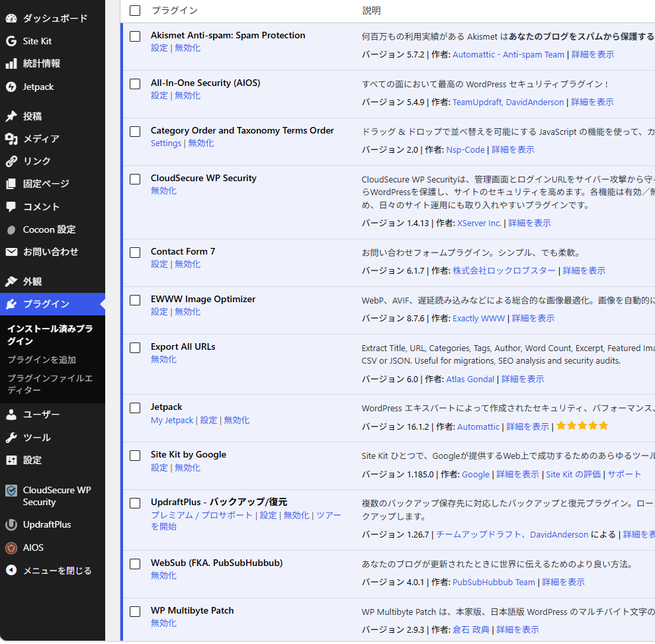Screen dimensions: 655x644
Task: Open 株式会社ロックブスター author link
Action: 504,271
